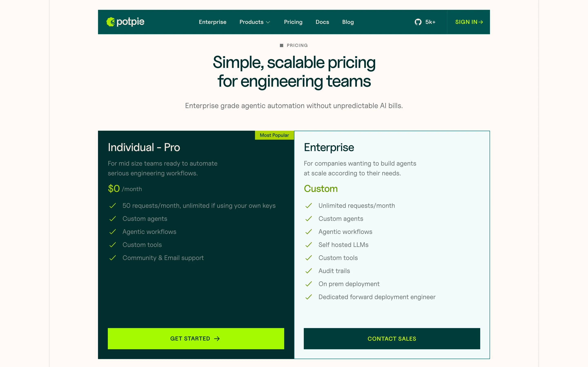Open the GitHub repository icon
This screenshot has width=588, height=367.
coord(418,22)
